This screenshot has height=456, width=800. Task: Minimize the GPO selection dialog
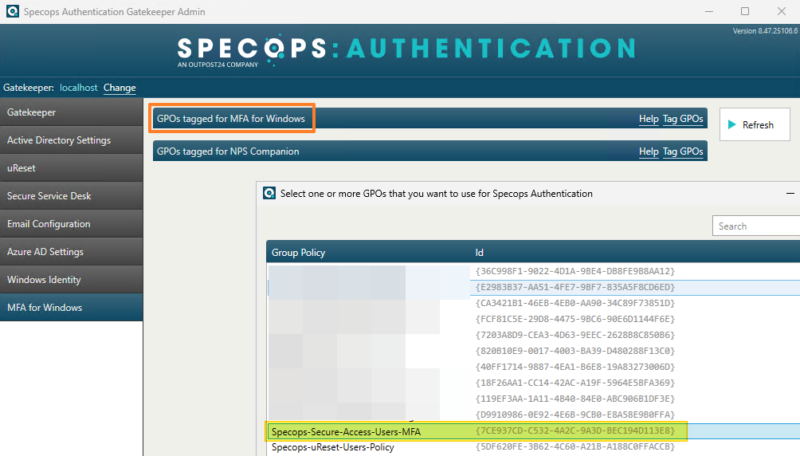click(790, 194)
